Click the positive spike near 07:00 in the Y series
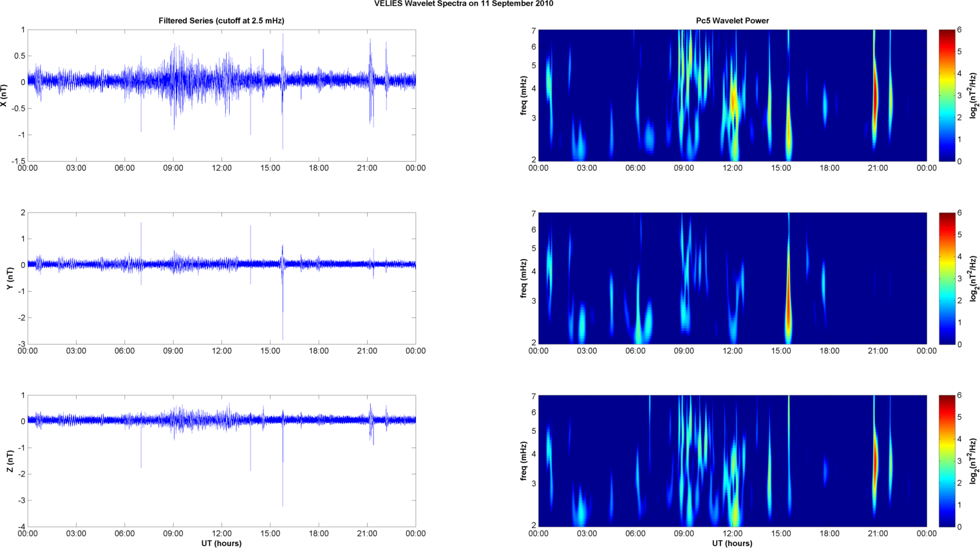The height and width of the screenshot is (548, 980). (141, 241)
